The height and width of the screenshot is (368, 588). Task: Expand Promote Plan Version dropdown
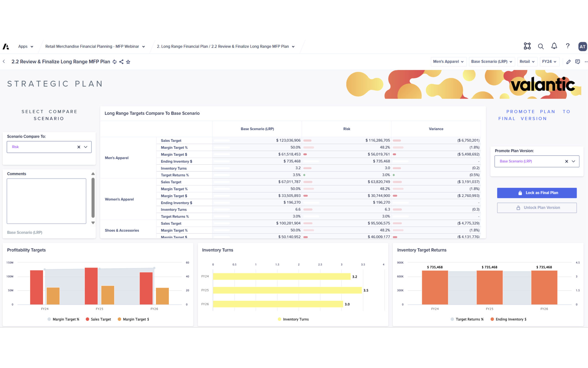[x=573, y=161]
